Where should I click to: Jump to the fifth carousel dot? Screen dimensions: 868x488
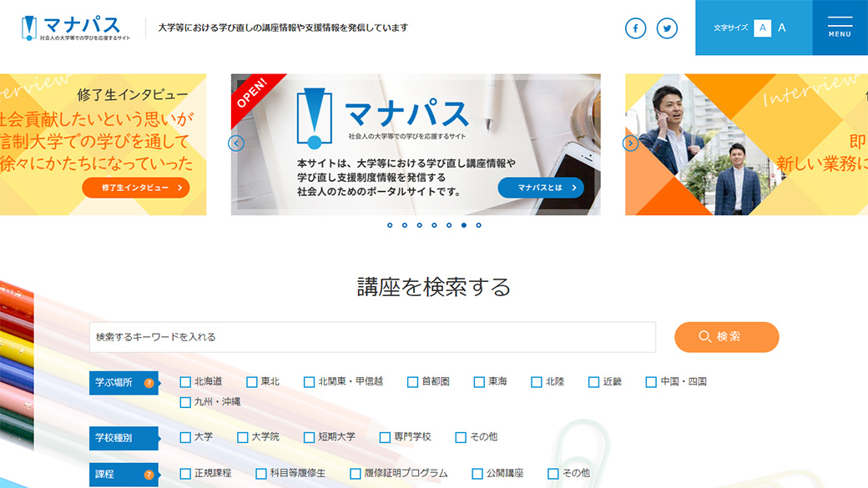coord(449,225)
